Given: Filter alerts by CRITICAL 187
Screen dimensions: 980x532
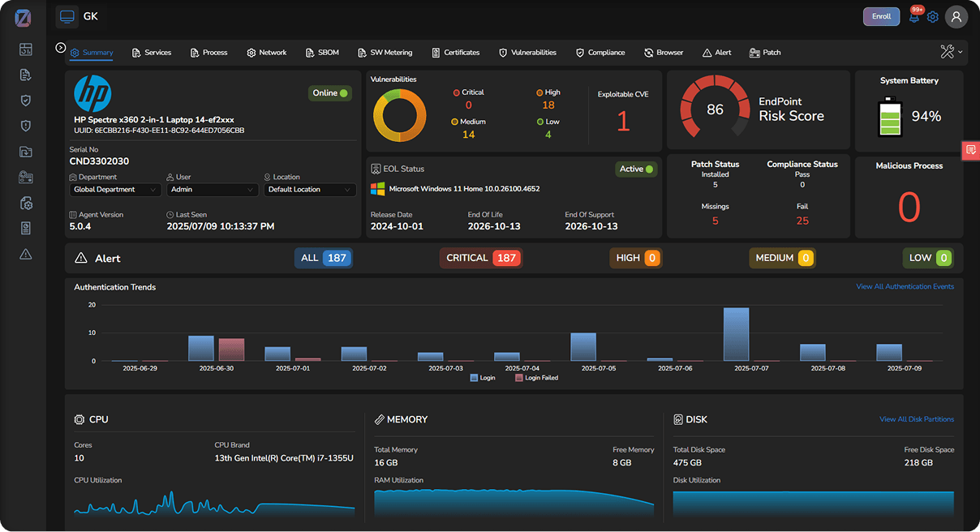Looking at the screenshot, I should (481, 258).
